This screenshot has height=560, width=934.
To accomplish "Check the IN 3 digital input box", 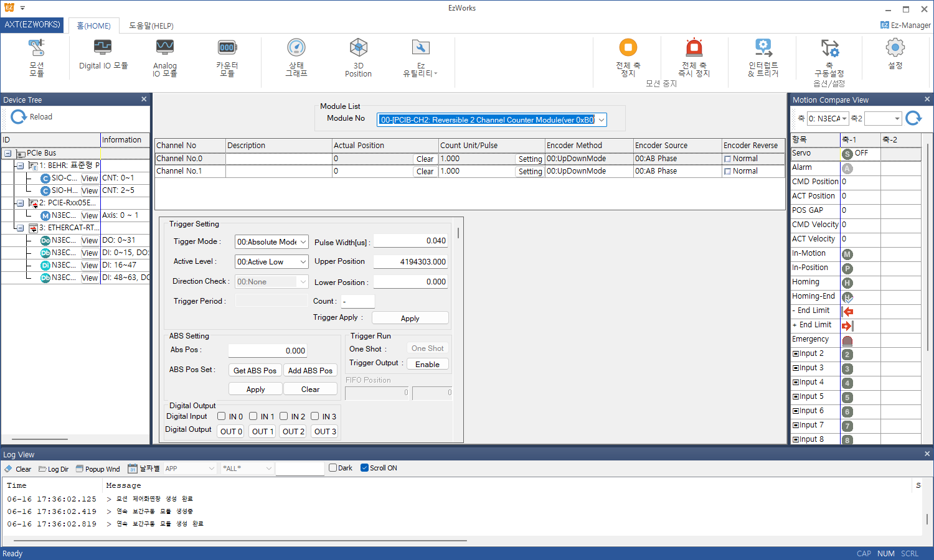I will [315, 416].
